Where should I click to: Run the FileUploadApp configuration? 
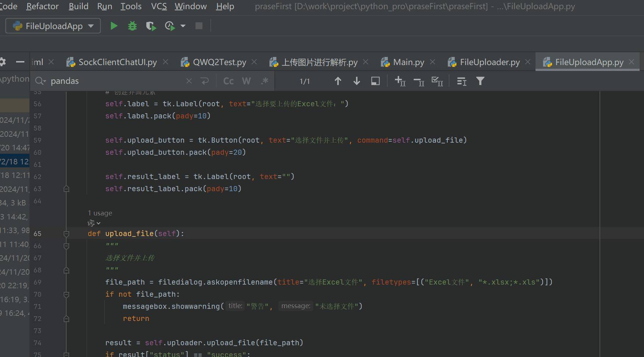point(114,26)
